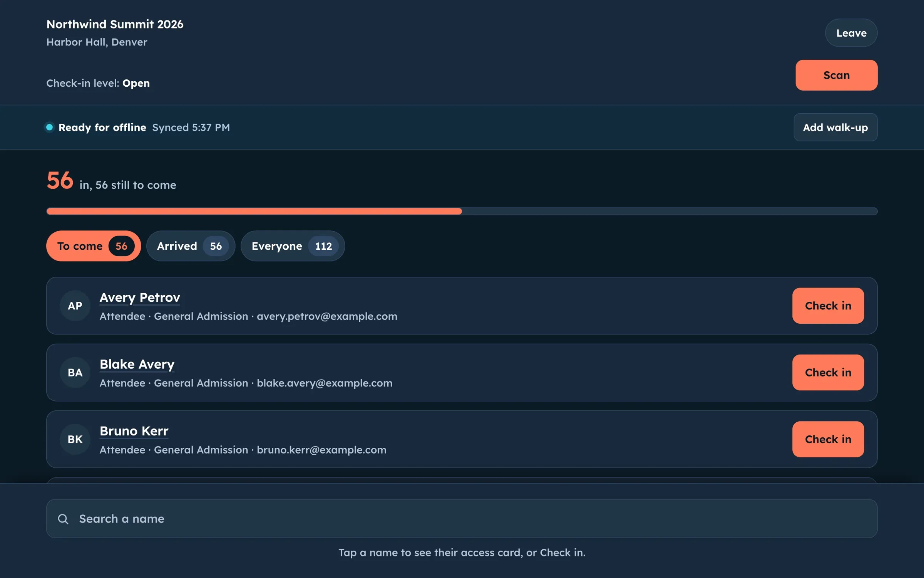Open the BK avatar for Bruno Kerr
This screenshot has height=578, width=924.
75,439
